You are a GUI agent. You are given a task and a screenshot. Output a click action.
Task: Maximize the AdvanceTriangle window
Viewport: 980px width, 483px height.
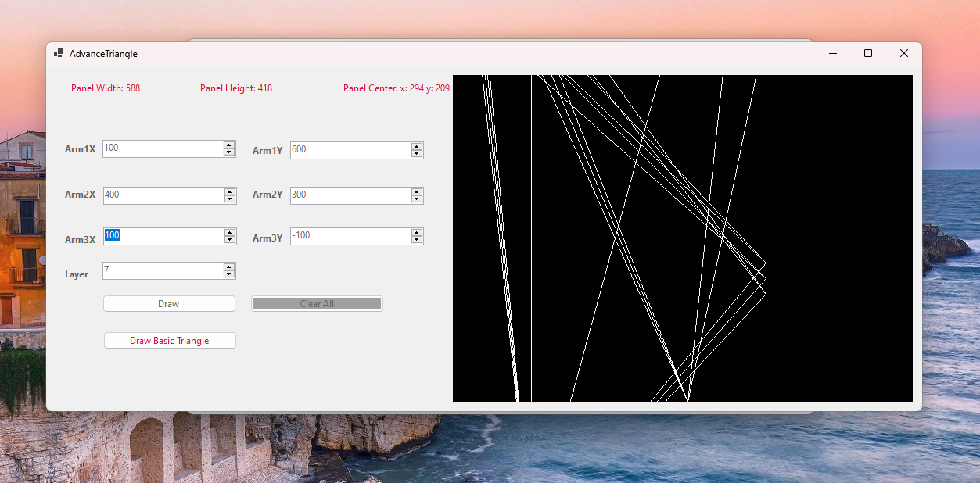point(868,53)
